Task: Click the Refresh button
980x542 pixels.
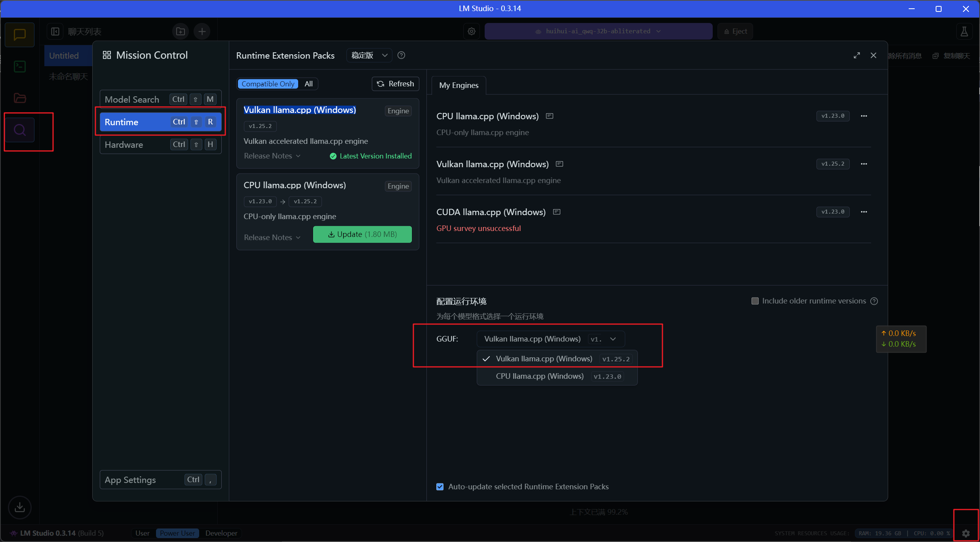Action: 395,84
